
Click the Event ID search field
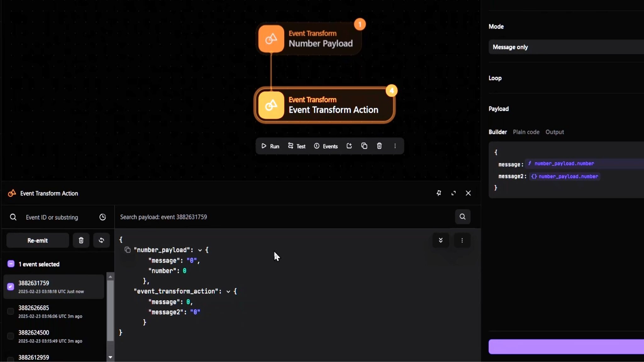[x=52, y=217]
